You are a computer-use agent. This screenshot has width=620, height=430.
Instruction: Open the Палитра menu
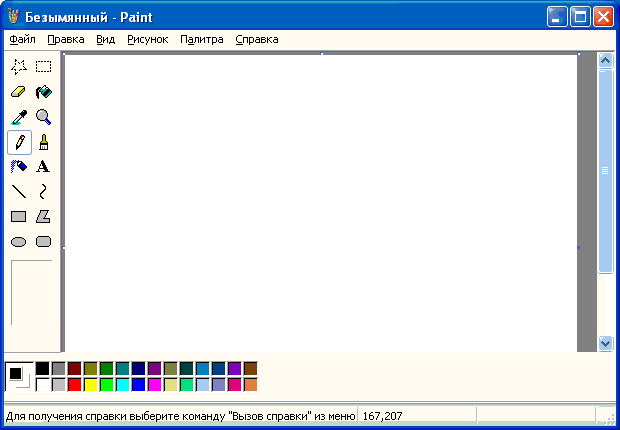(x=202, y=40)
